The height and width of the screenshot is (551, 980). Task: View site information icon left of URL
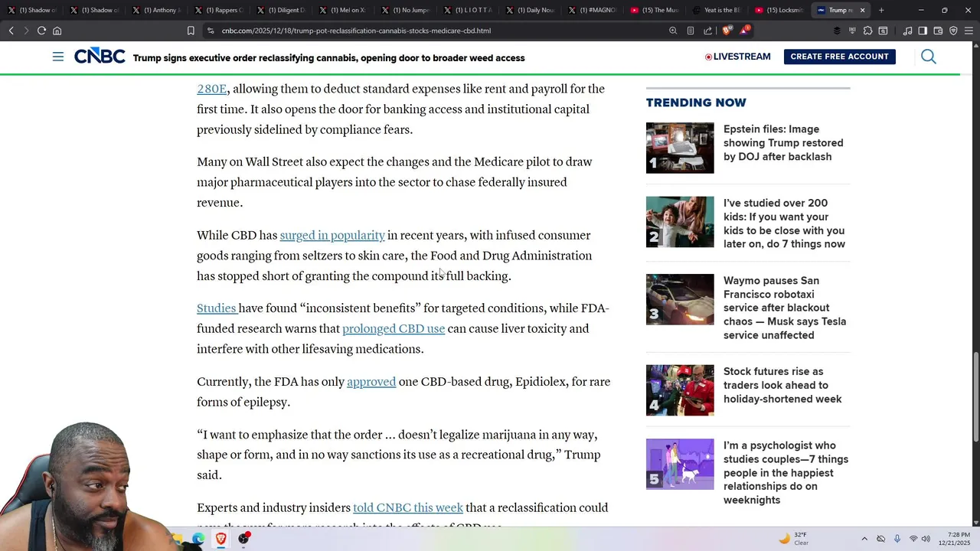click(x=211, y=31)
